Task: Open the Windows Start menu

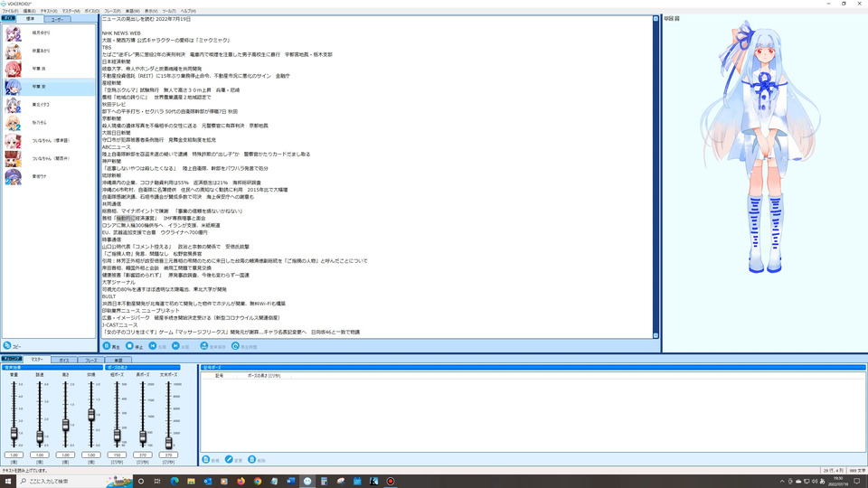Action: (8, 481)
